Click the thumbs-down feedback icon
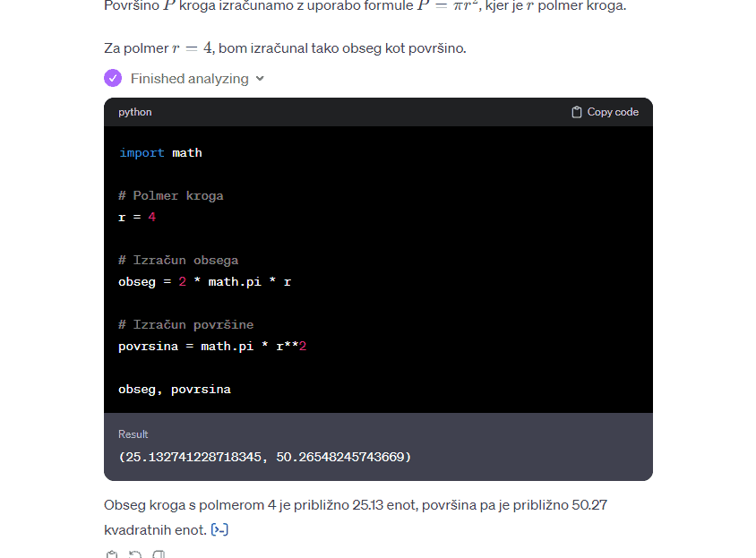The width and height of the screenshot is (756, 558). (159, 555)
